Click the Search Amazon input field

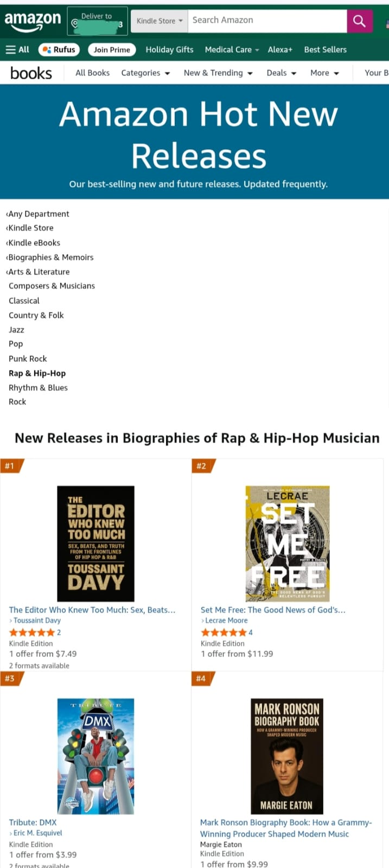coord(267,21)
